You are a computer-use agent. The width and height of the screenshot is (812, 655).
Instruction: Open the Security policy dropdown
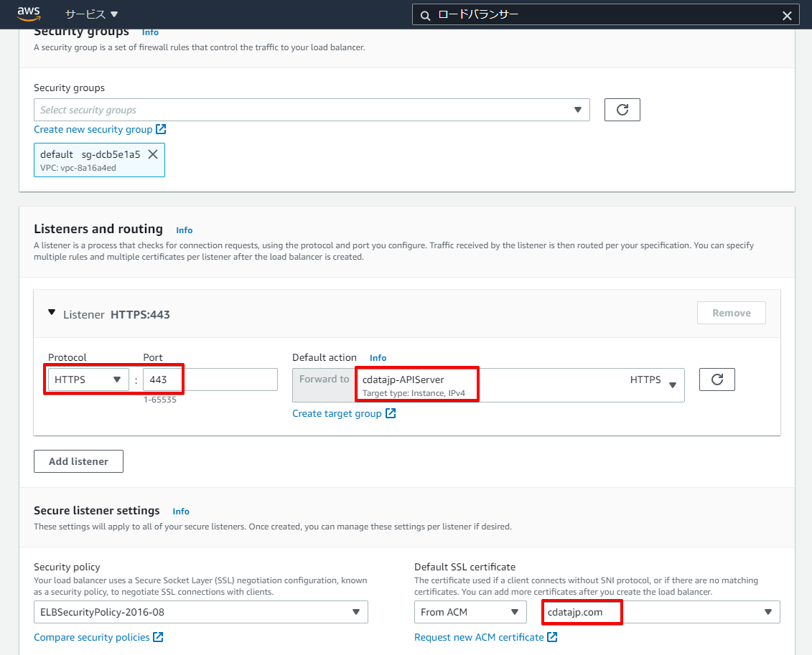[200, 612]
